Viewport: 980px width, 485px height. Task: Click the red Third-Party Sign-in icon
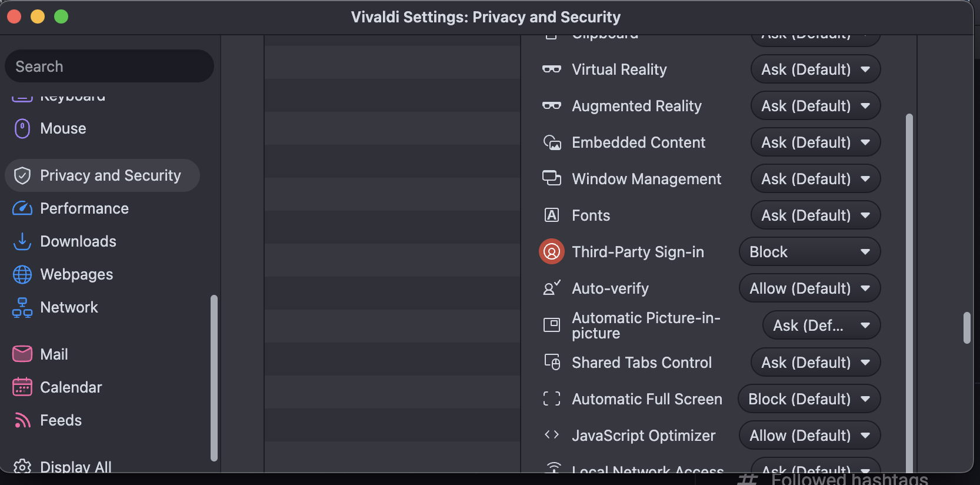tap(551, 252)
